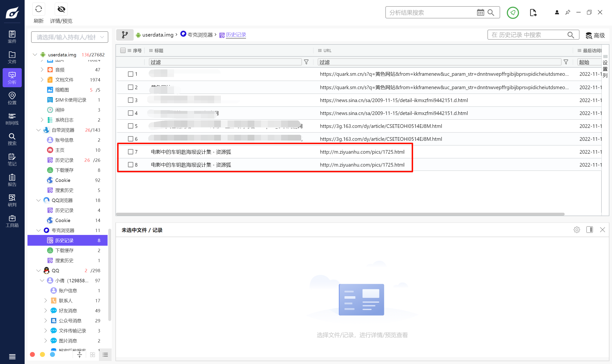Expand the 音频 tree node

click(x=42, y=70)
